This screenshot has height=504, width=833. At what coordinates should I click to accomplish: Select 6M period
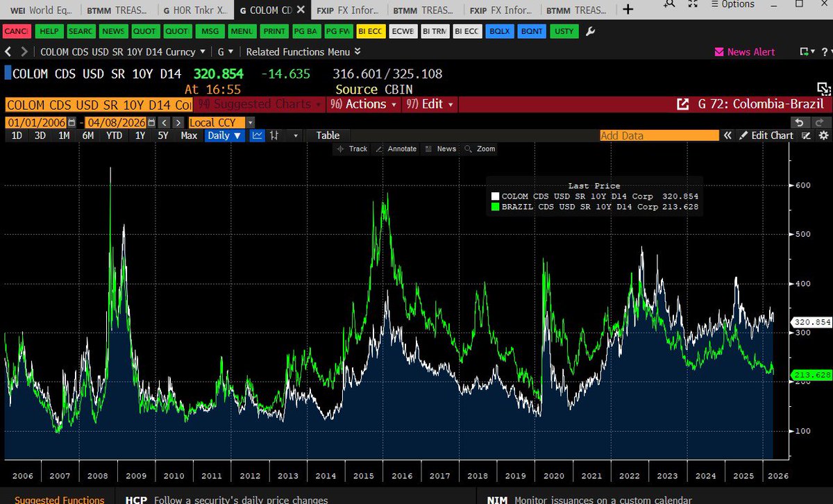(88, 135)
